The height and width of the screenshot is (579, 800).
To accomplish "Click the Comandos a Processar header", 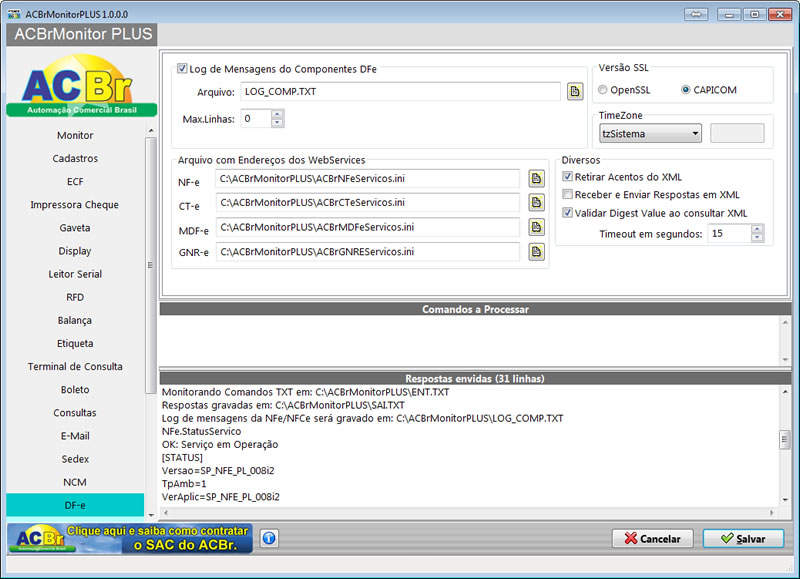I will [x=475, y=309].
